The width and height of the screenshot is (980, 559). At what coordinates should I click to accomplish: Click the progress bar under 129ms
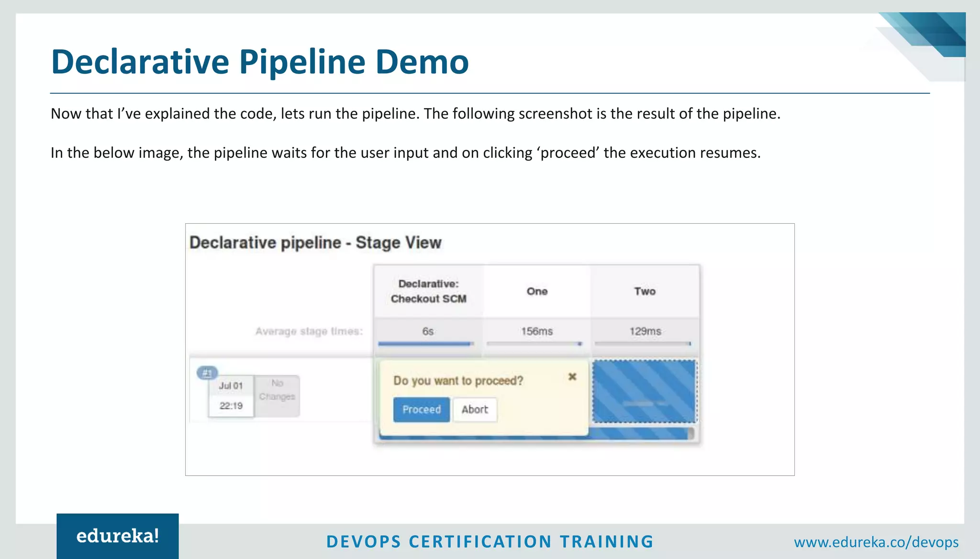point(643,343)
